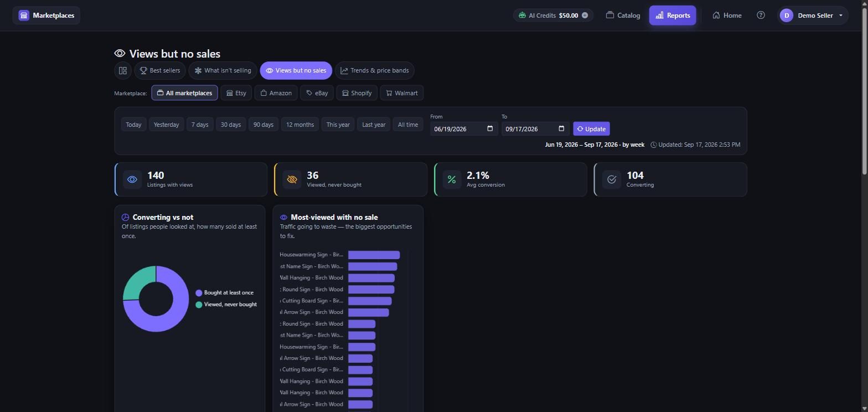Image resolution: width=868 pixels, height=412 pixels.
Task: Click the clock icon beside Updated timestamp
Action: (x=654, y=145)
